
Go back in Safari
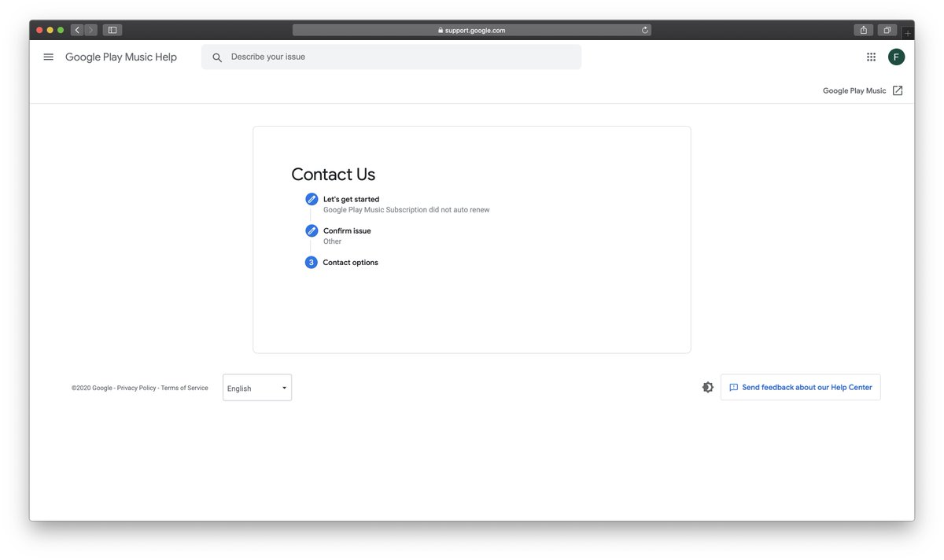[x=77, y=30]
